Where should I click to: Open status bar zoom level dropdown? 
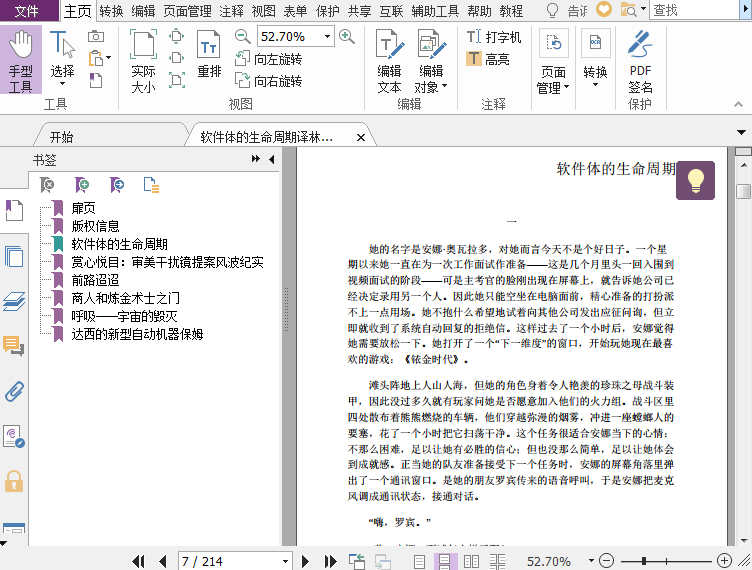(591, 560)
